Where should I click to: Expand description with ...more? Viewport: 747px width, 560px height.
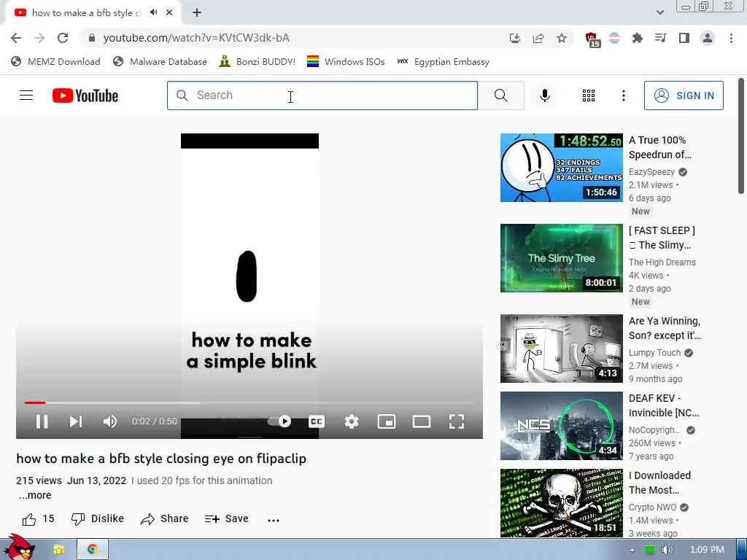[35, 495]
